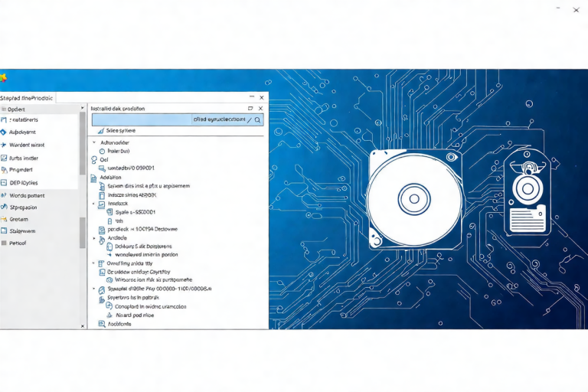Click the pencil edit icon in search field
The width and height of the screenshot is (588, 392).
[x=249, y=120]
